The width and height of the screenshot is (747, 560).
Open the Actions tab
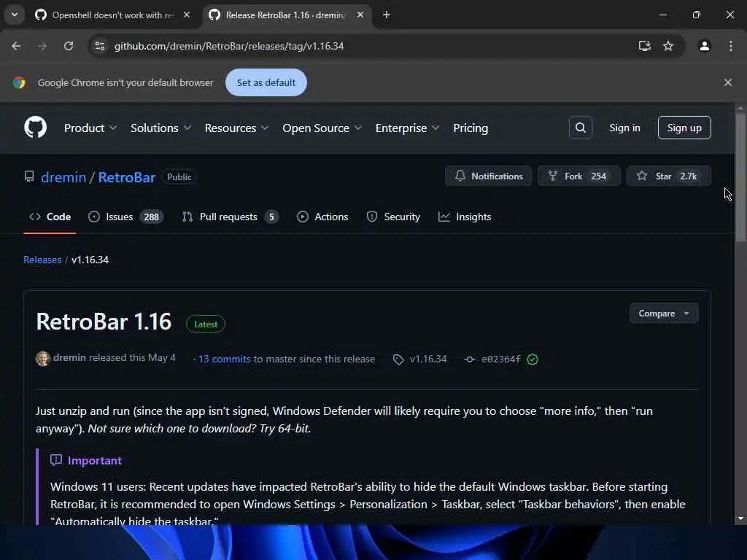click(322, 217)
